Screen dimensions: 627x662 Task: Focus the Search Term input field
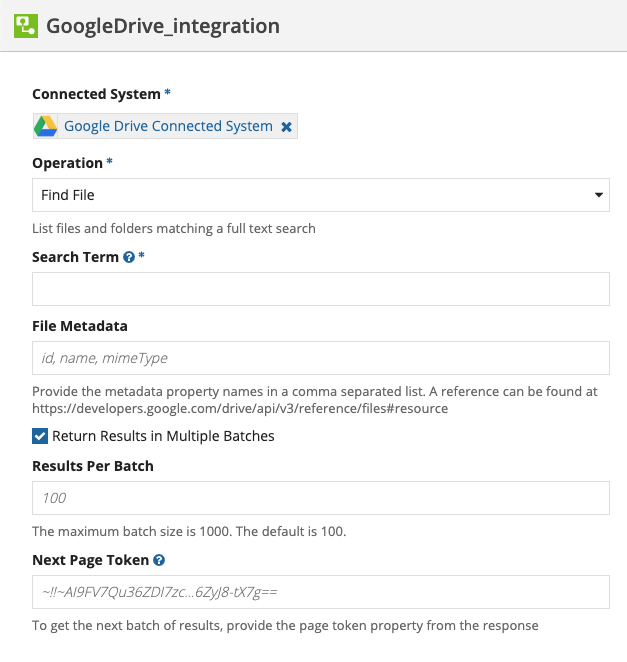click(321, 289)
